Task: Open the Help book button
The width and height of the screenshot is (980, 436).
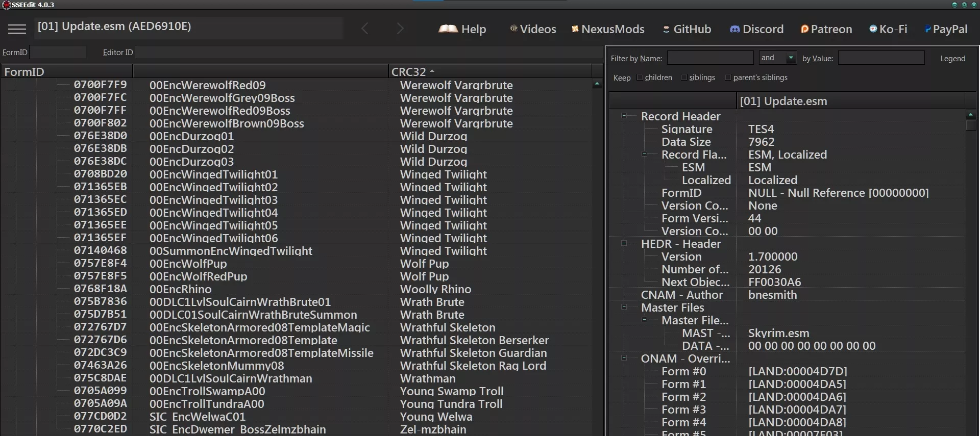Action: point(462,29)
